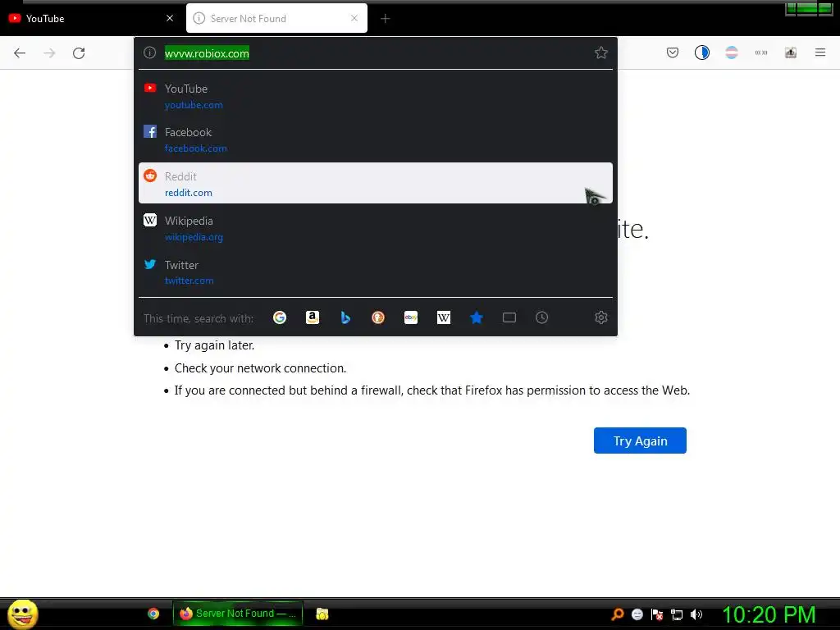Open the smiley face start button
This screenshot has width=840, height=630.
tap(22, 614)
